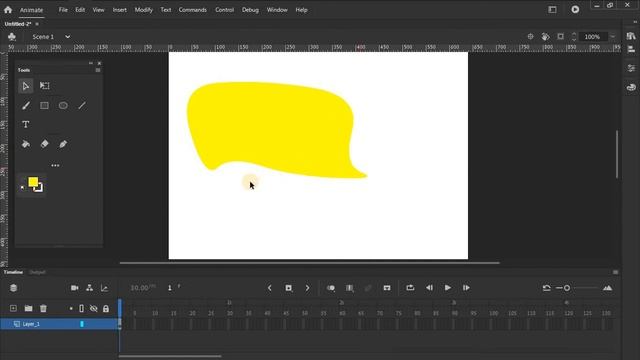Toggle parenting view in timeline
Image resolution: width=640 pixels, height=360 pixels.
coord(89,288)
